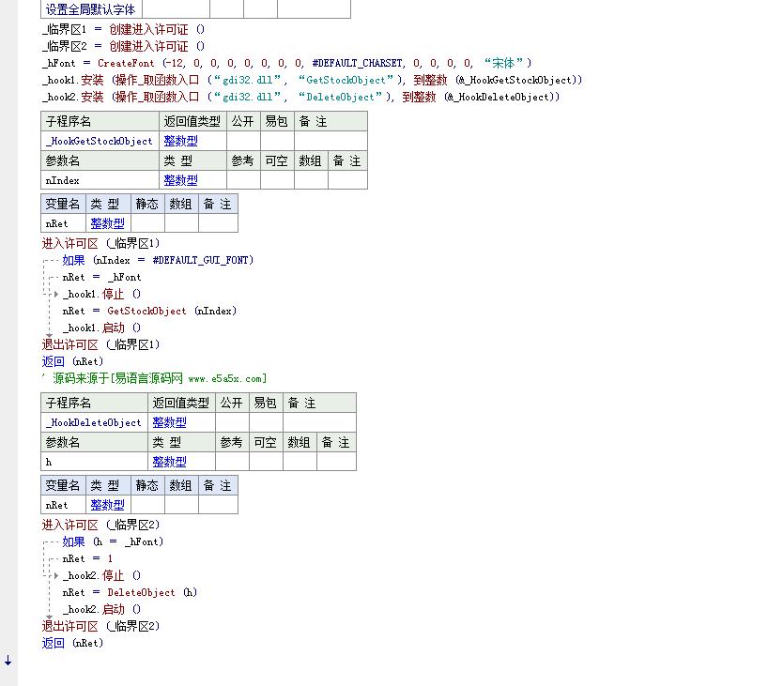Click the down arrow in the left margin
Screen dimensions: 784x686
8,661
